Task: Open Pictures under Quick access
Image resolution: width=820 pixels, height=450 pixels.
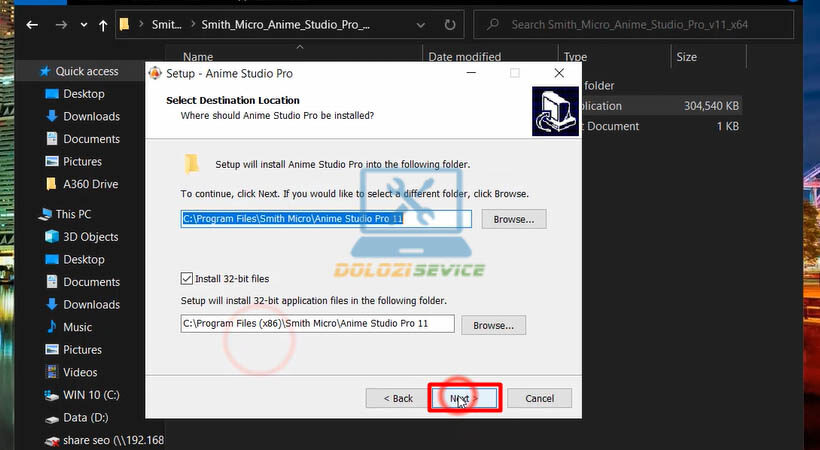Action: (x=82, y=161)
